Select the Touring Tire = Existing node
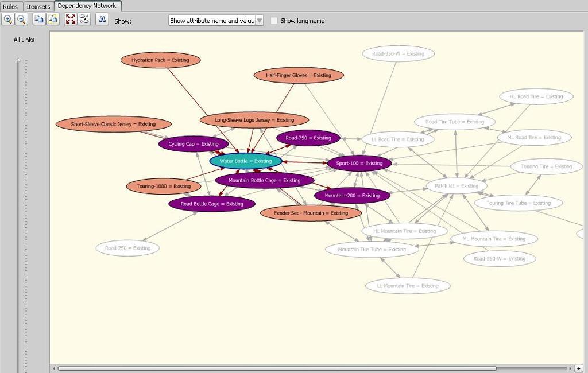Screen dimensions: 588x373 point(547,166)
